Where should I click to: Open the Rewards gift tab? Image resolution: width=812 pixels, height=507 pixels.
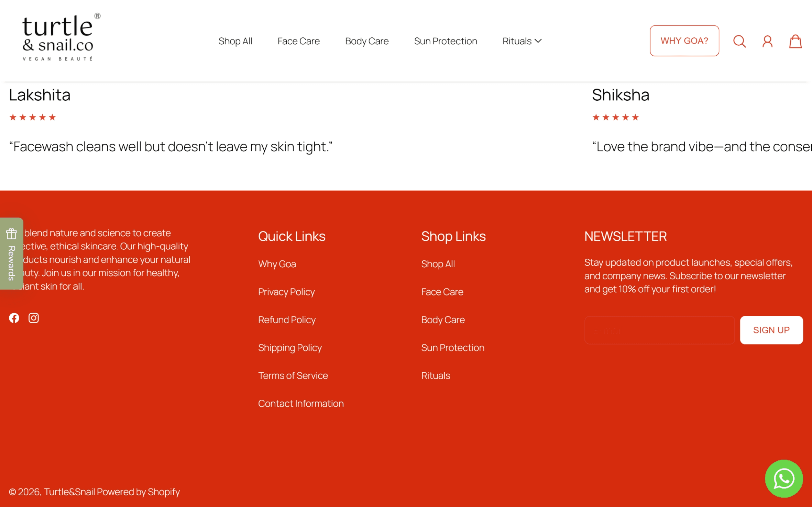tap(11, 253)
